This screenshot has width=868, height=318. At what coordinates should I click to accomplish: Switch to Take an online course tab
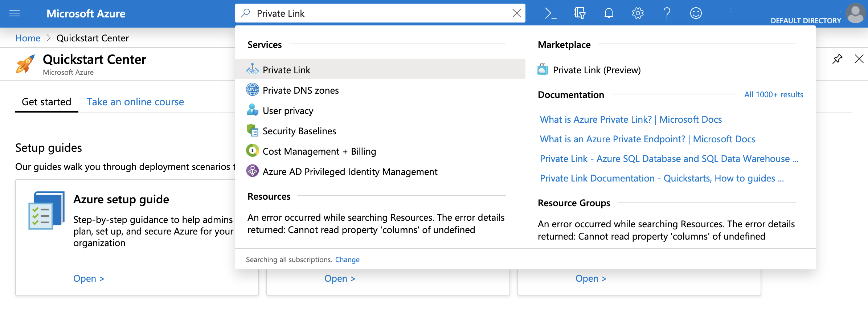coord(135,102)
